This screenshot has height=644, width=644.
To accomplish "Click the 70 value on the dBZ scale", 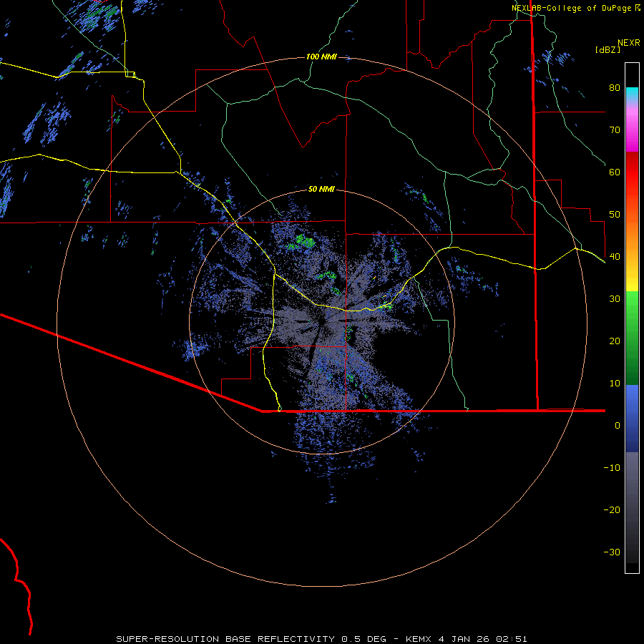I will (x=615, y=130).
